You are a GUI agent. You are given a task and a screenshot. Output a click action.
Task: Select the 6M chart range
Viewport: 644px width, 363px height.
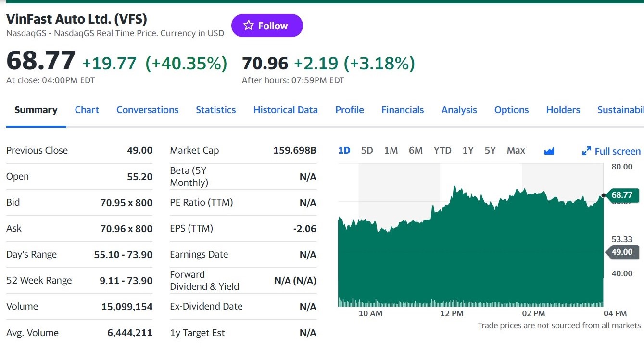pyautogui.click(x=416, y=150)
